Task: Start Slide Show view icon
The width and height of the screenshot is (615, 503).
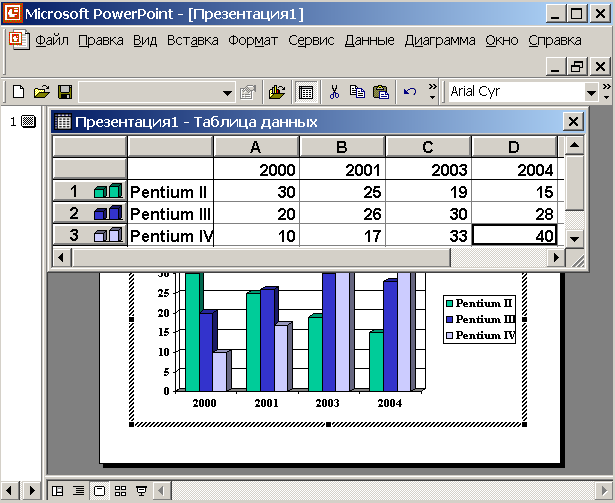Action: coord(141,491)
